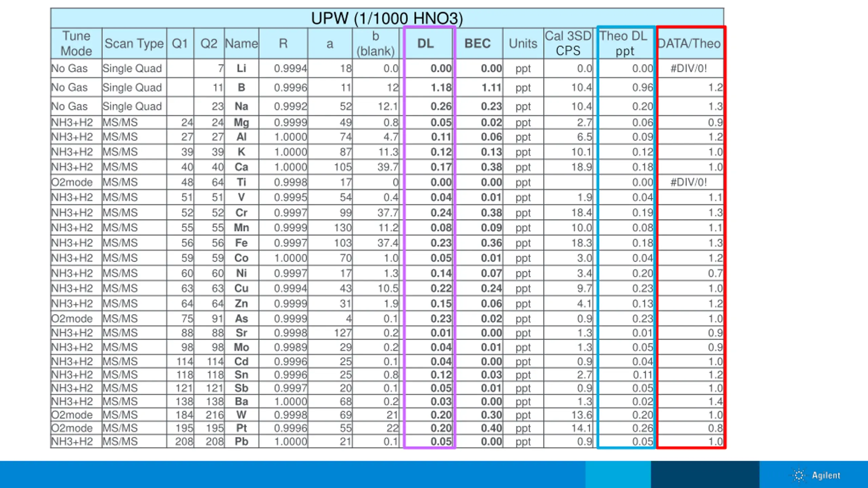Viewport: 868px width, 488px height.
Task: Select the W element name cell
Action: [241, 415]
